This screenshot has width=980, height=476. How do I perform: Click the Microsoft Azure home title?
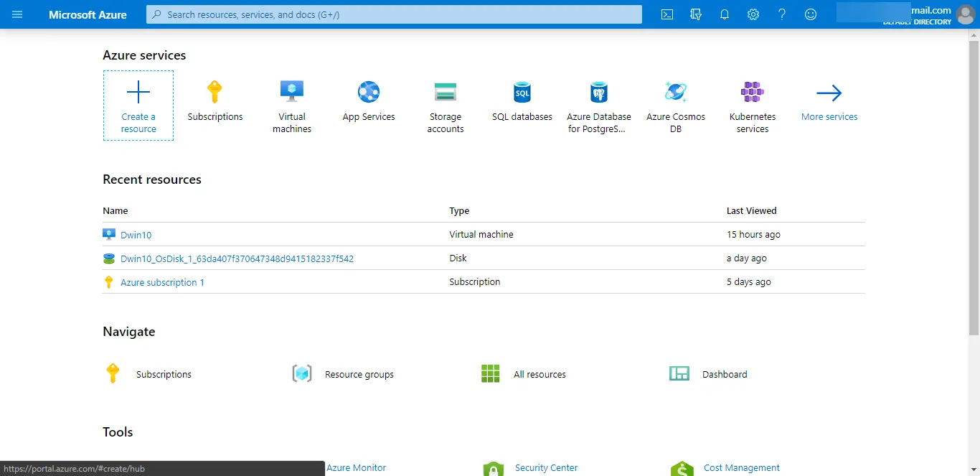click(88, 14)
